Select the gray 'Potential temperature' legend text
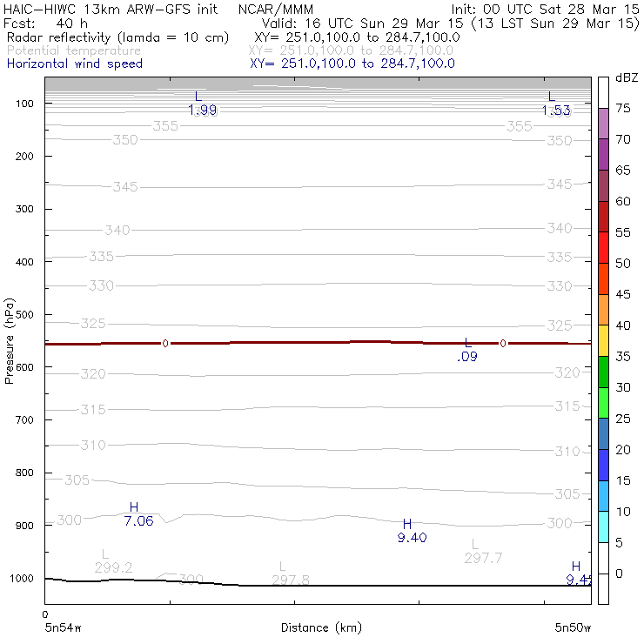The height and width of the screenshot is (644, 644). tap(74, 50)
